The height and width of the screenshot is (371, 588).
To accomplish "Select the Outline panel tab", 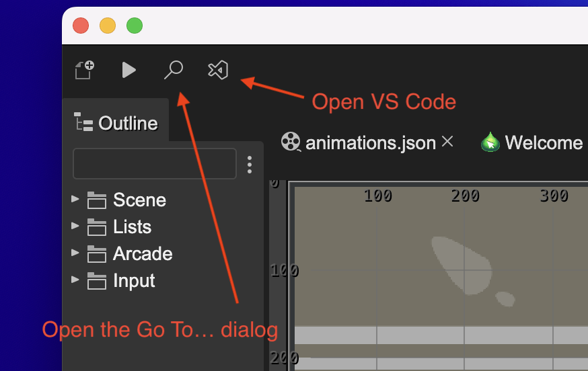I will [x=116, y=123].
